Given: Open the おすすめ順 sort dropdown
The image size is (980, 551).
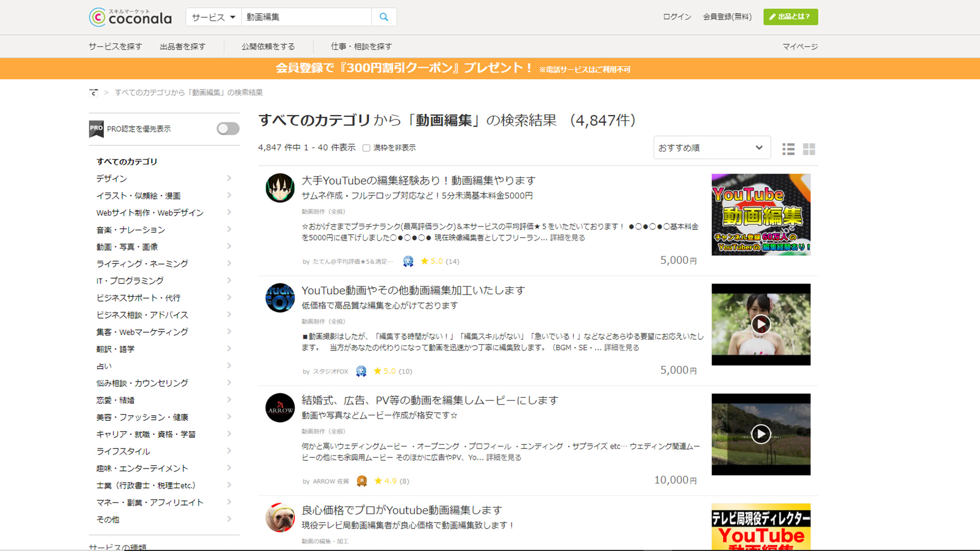Looking at the screenshot, I should [x=712, y=147].
